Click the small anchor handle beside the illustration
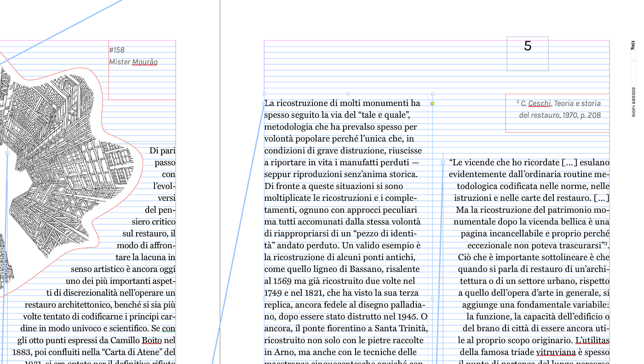The width and height of the screenshot is (644, 364). click(x=7, y=153)
